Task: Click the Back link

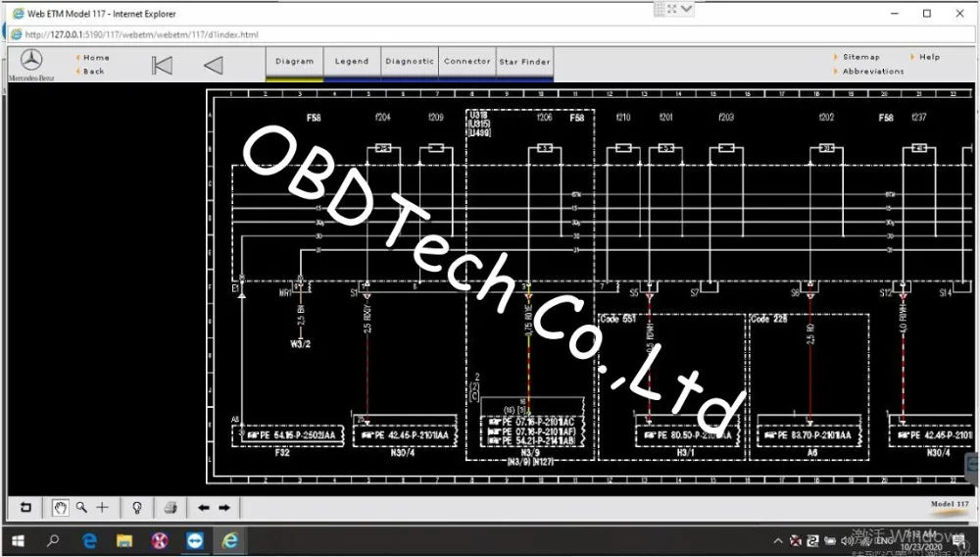Action: click(94, 72)
